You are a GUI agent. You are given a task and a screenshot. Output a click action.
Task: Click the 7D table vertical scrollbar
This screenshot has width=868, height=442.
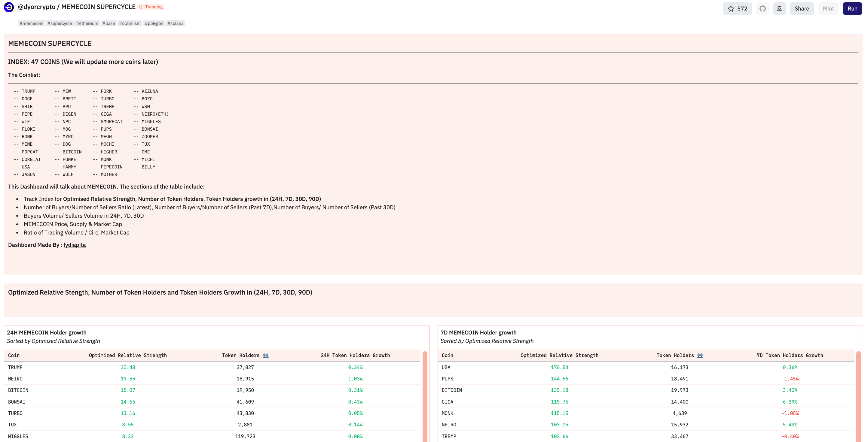click(x=858, y=397)
